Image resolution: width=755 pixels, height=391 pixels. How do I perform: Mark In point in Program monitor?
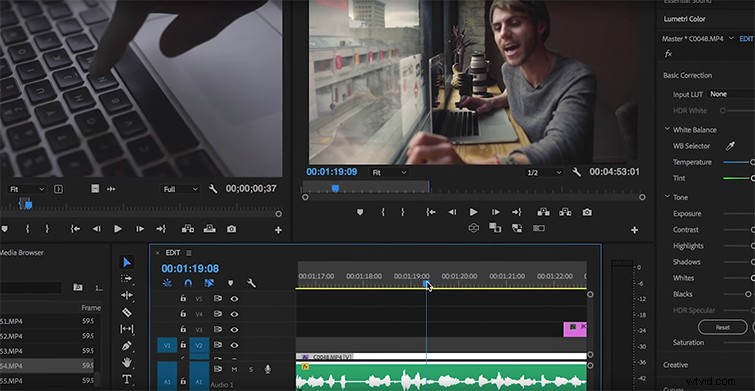point(383,212)
